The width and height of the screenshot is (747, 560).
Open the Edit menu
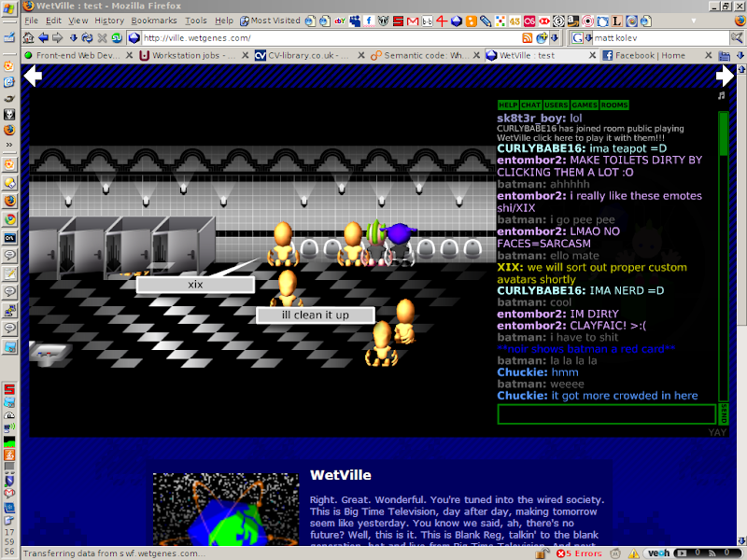coord(53,21)
